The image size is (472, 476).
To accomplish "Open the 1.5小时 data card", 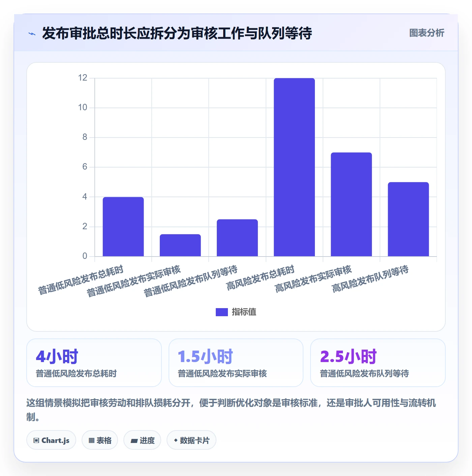I will [x=236, y=363].
